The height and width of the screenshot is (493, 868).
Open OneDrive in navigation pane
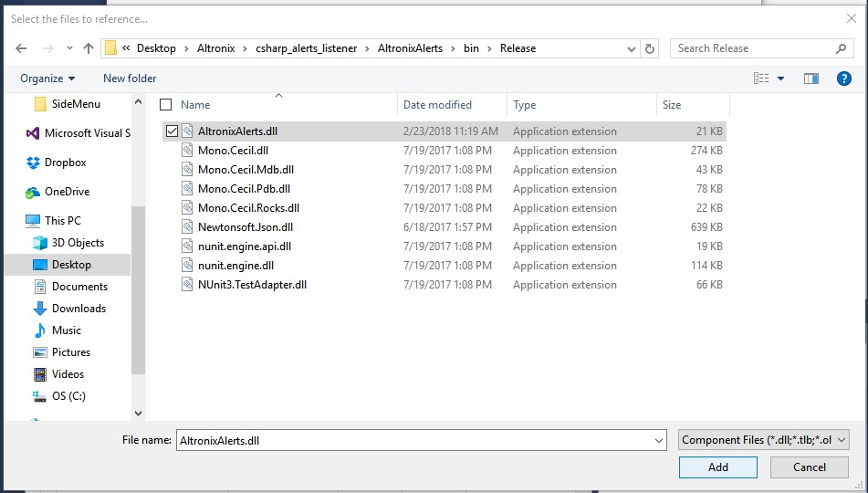58,192
